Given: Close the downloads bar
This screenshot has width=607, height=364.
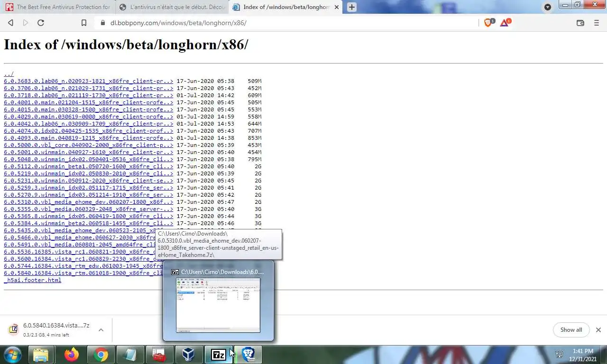Looking at the screenshot, I should [x=598, y=330].
